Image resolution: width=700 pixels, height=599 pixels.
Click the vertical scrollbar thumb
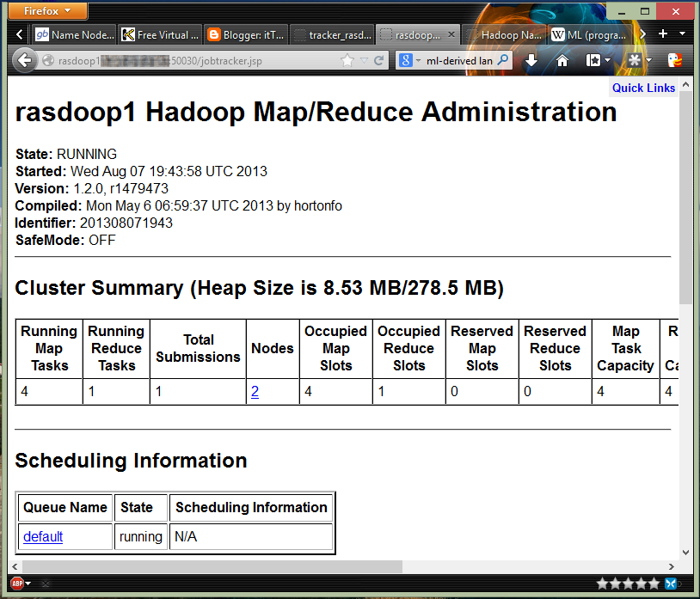tap(685, 199)
